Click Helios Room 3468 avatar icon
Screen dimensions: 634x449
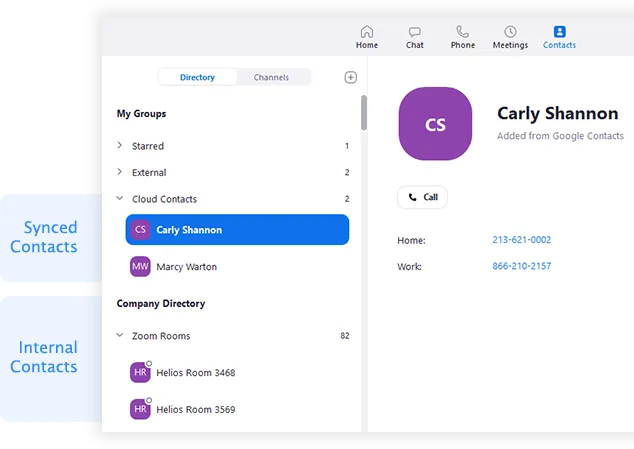tap(141, 373)
